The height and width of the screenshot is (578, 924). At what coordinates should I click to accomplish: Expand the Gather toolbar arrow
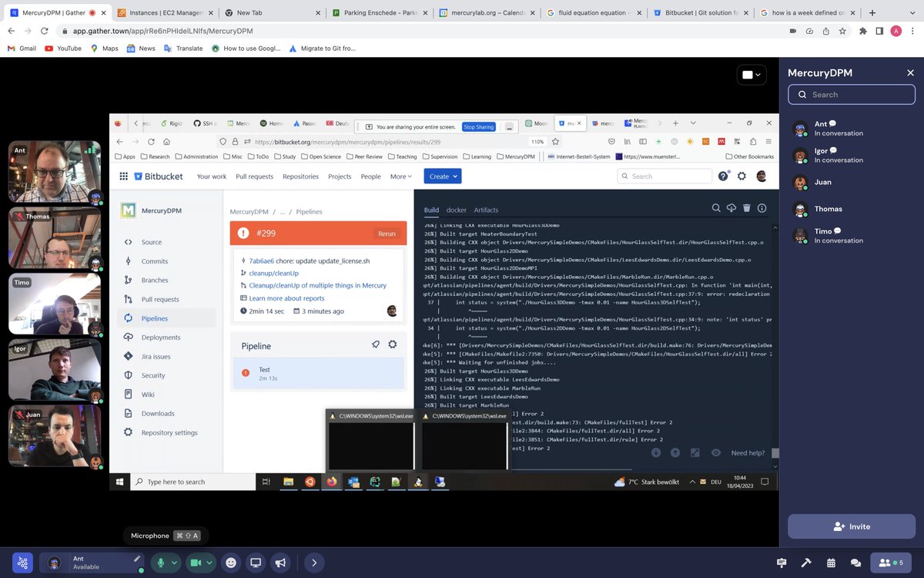[x=313, y=563]
